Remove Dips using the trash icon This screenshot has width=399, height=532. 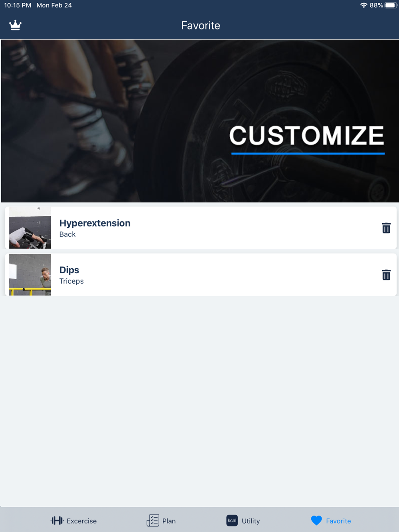click(x=386, y=275)
